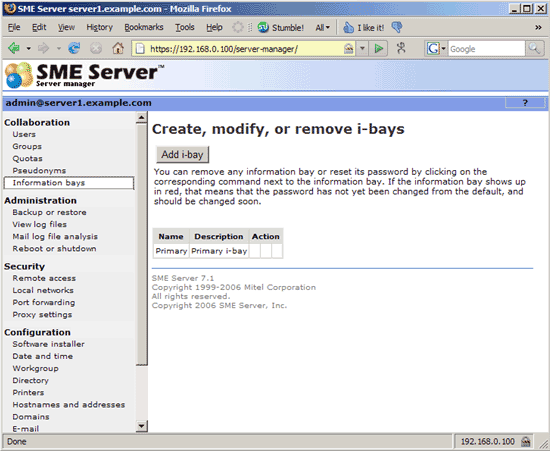Open the View menu
The width and height of the screenshot is (550, 451).
pos(66,27)
